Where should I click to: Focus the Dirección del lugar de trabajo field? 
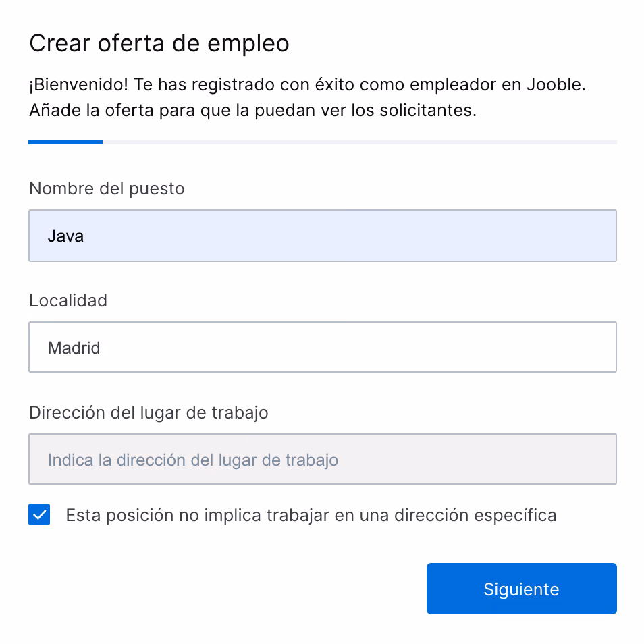(x=322, y=459)
